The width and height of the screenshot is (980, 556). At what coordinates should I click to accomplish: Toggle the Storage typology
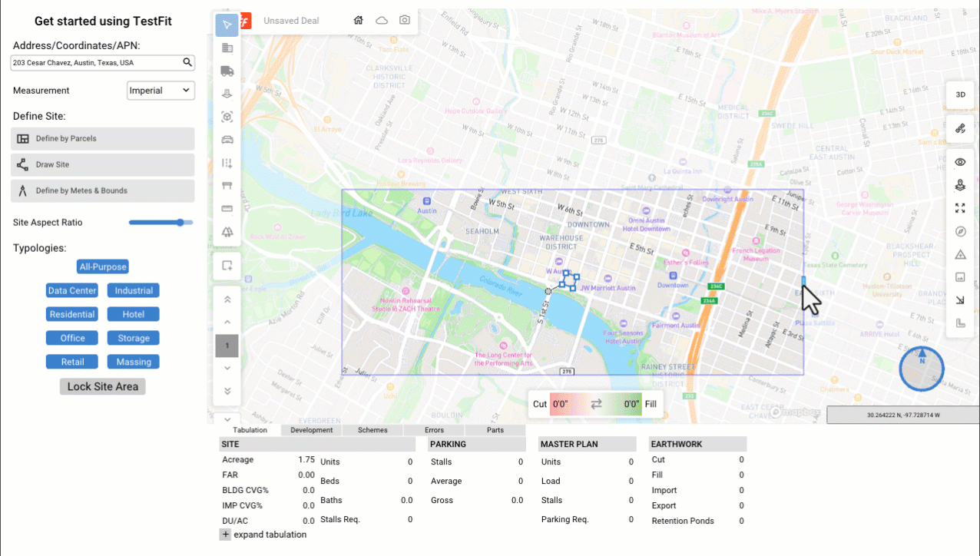coord(134,338)
